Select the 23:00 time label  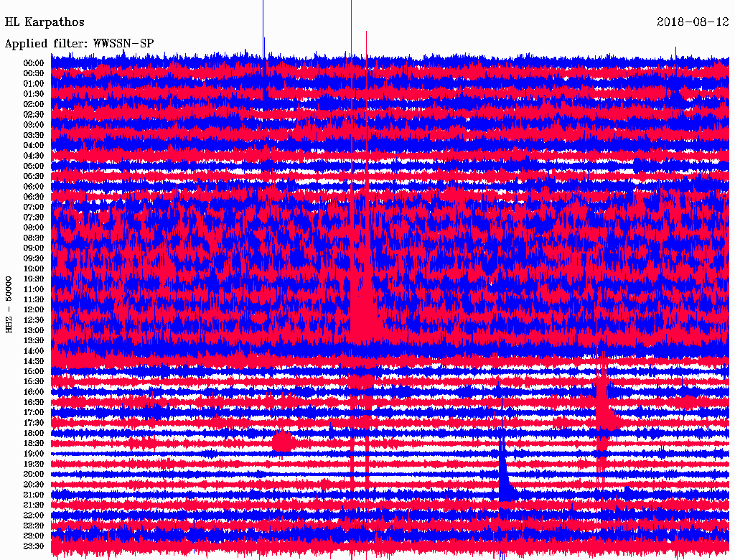tap(34, 536)
